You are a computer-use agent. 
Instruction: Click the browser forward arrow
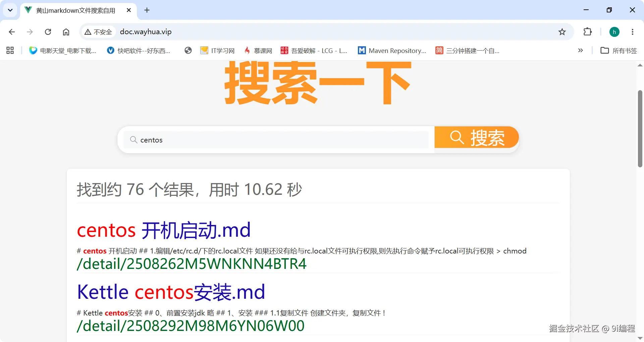click(x=30, y=32)
